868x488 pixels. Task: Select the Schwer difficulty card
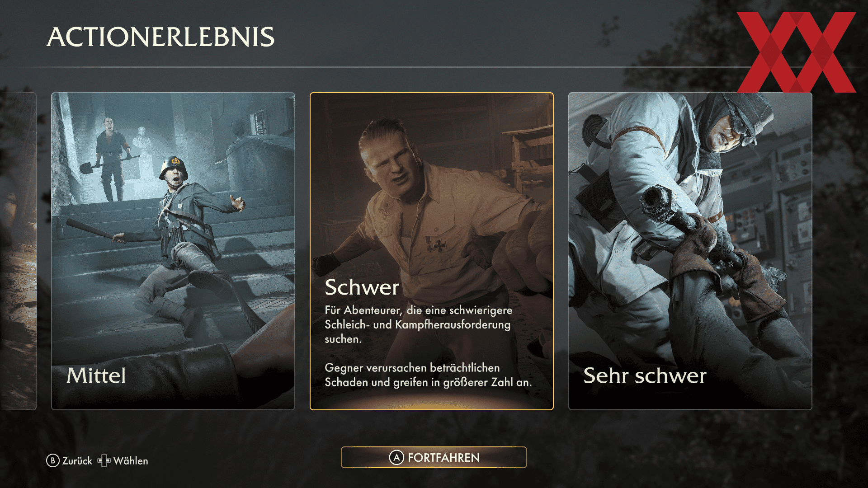[432, 251]
